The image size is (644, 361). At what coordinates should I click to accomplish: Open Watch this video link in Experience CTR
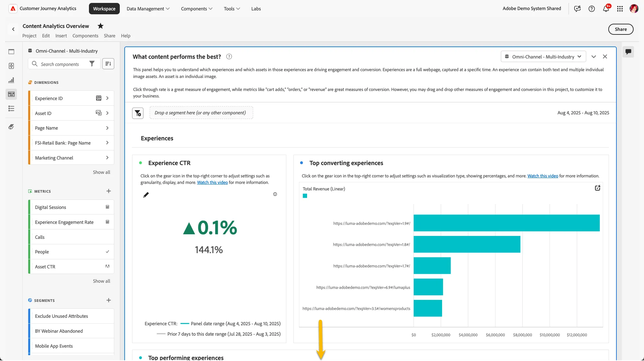pyautogui.click(x=212, y=183)
